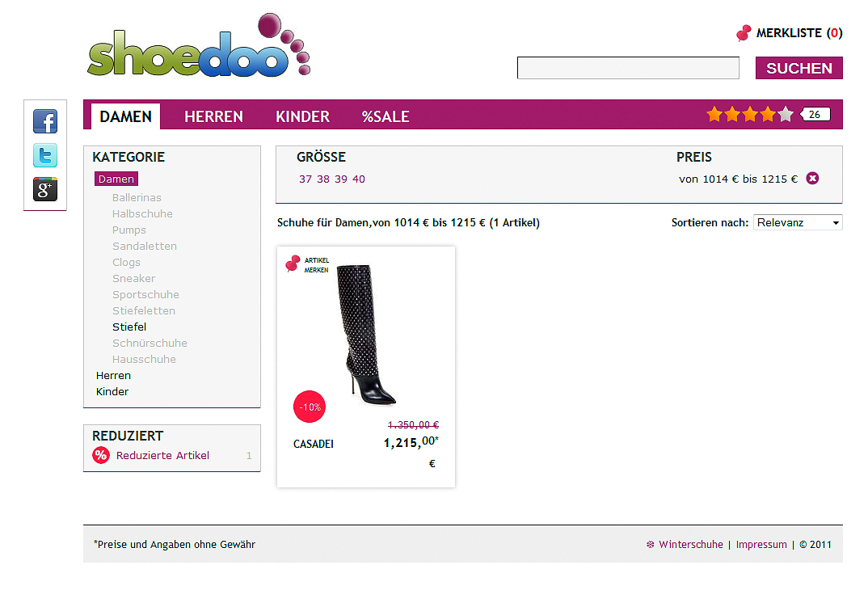Filter by size 38
Screen dimensions: 868x603
[x=323, y=179]
